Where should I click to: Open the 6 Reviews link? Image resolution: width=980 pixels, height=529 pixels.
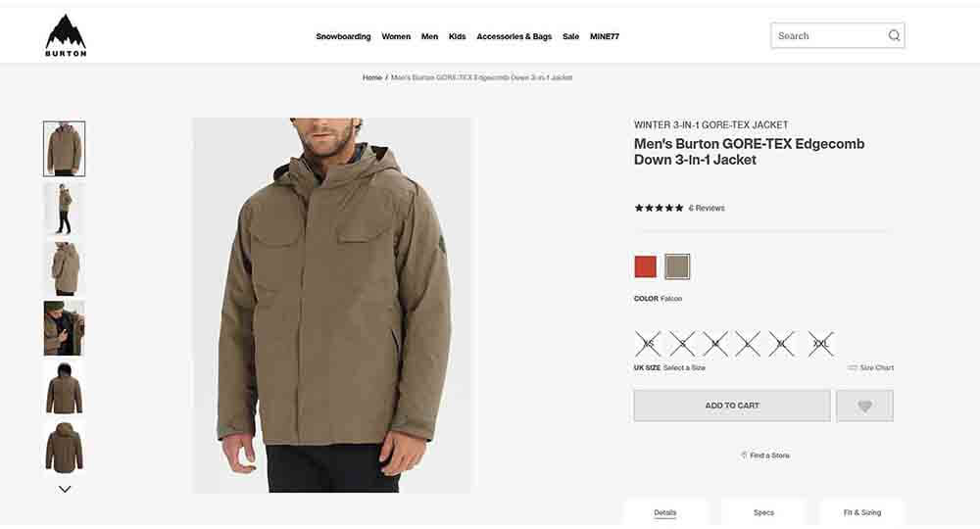pyautogui.click(x=707, y=208)
